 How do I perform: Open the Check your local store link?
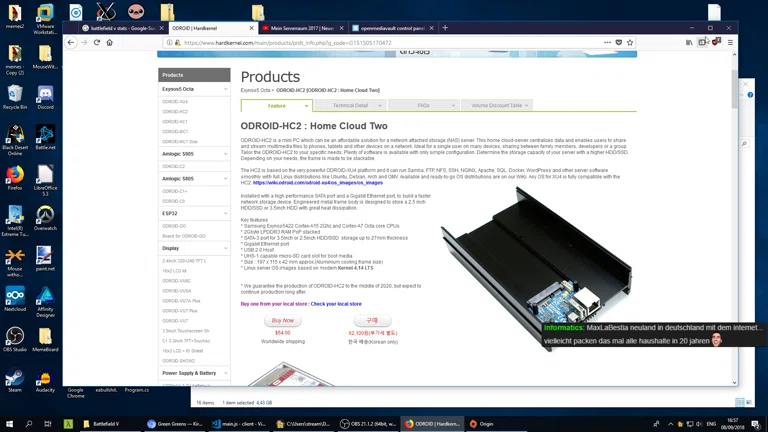point(336,304)
